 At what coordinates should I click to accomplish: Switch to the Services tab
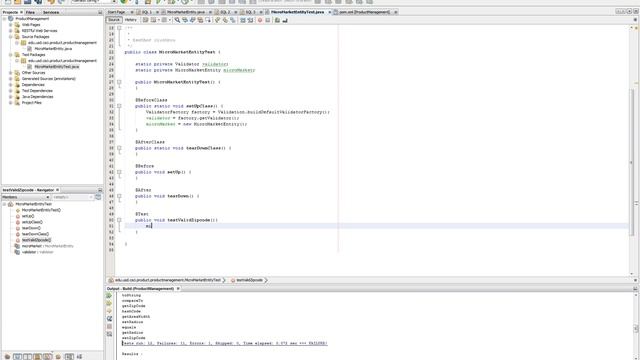tap(51, 12)
